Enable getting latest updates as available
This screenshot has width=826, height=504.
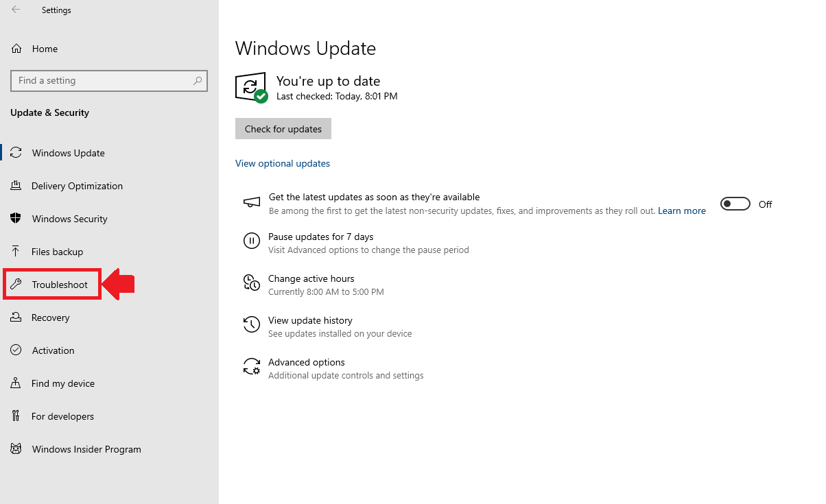pos(735,204)
